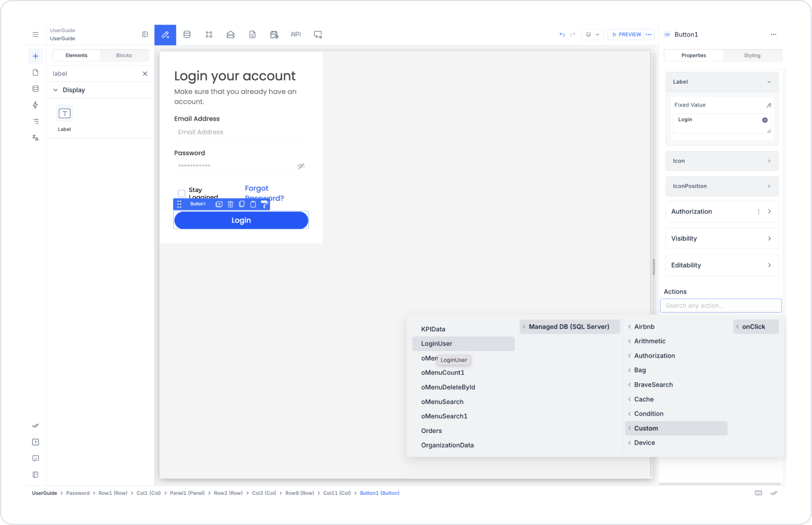
Task: Open the device preview dropdown
Action: [592, 34]
